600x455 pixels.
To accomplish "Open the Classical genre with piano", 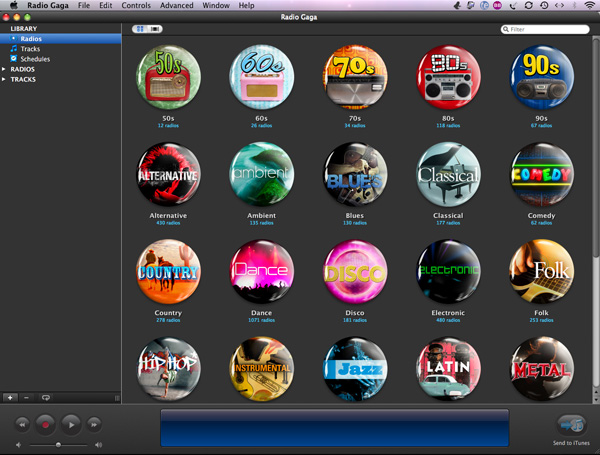I will click(448, 174).
